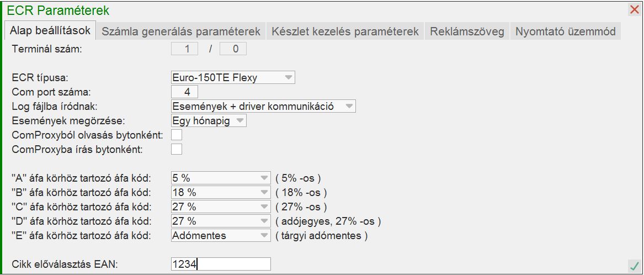Focus the Cikk előválasztás EAN field
This screenshot has width=644, height=275.
point(221,265)
